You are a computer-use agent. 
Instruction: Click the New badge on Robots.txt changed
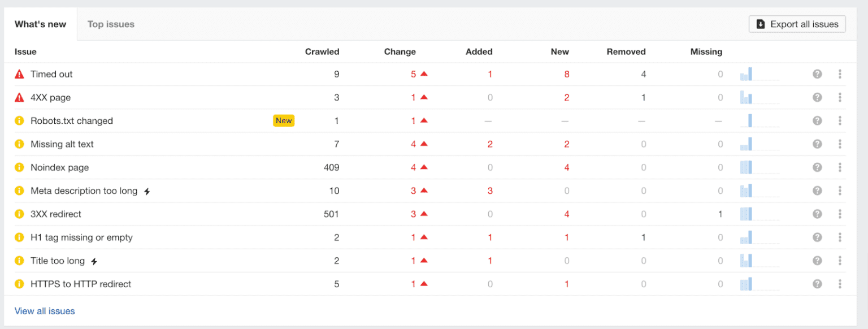[x=284, y=120]
